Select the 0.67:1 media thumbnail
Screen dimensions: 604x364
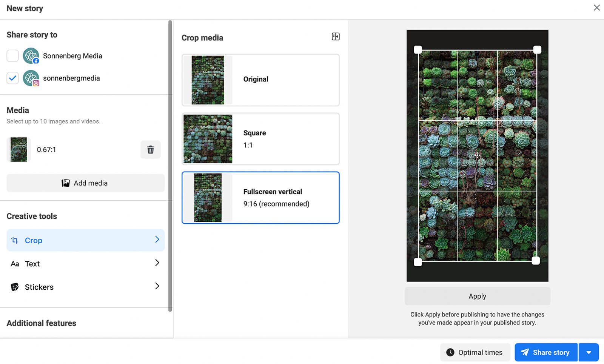pos(19,150)
